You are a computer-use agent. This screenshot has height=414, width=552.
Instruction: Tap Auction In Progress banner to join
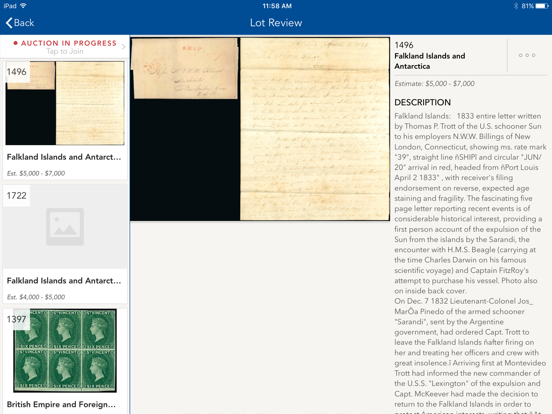pos(65,47)
